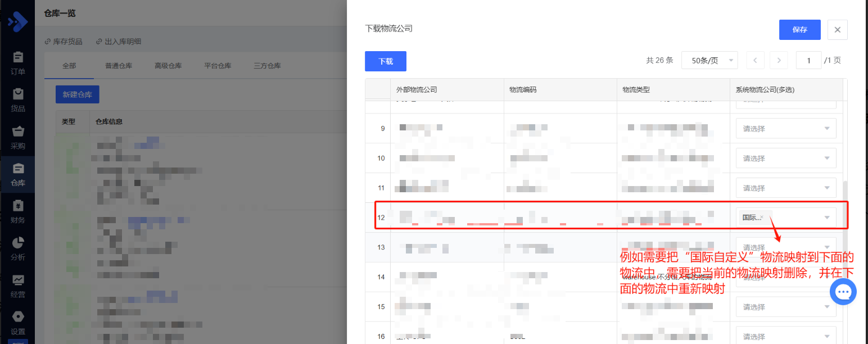
Task: Click the page number input field
Action: pos(808,60)
